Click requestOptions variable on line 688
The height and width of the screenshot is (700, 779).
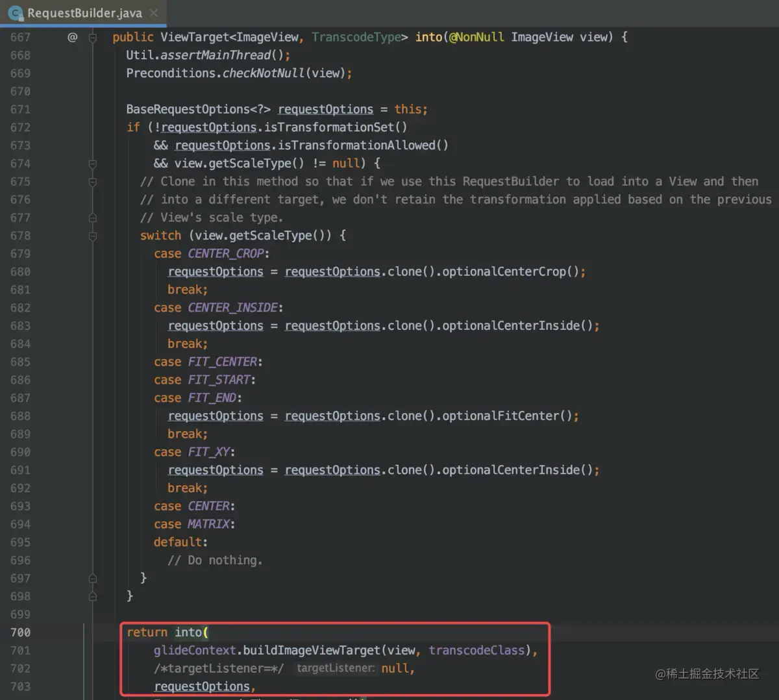216,416
